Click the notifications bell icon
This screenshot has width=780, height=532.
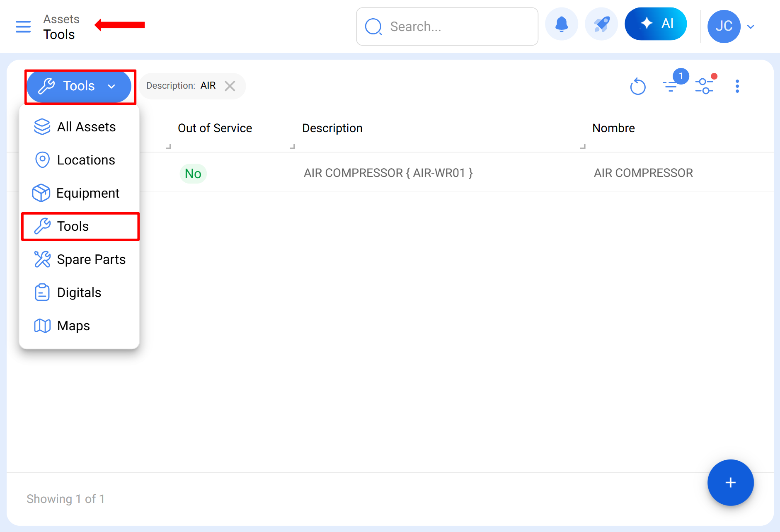[561, 24]
